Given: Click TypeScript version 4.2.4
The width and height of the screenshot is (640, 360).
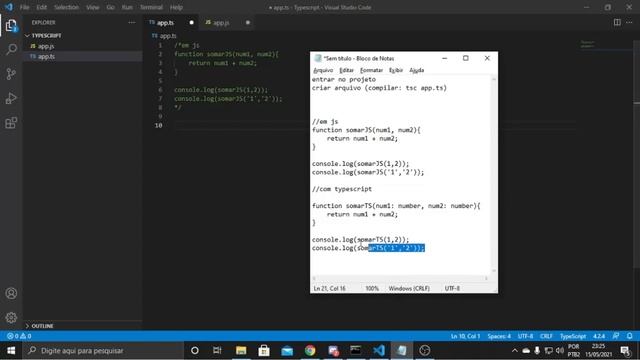Looking at the screenshot, I should click(599, 336).
